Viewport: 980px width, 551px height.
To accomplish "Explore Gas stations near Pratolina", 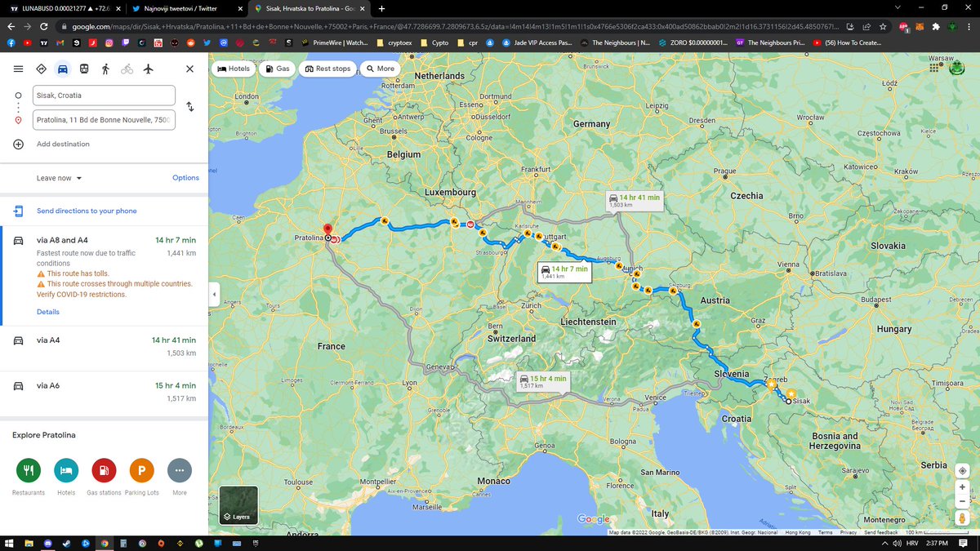I will [104, 470].
